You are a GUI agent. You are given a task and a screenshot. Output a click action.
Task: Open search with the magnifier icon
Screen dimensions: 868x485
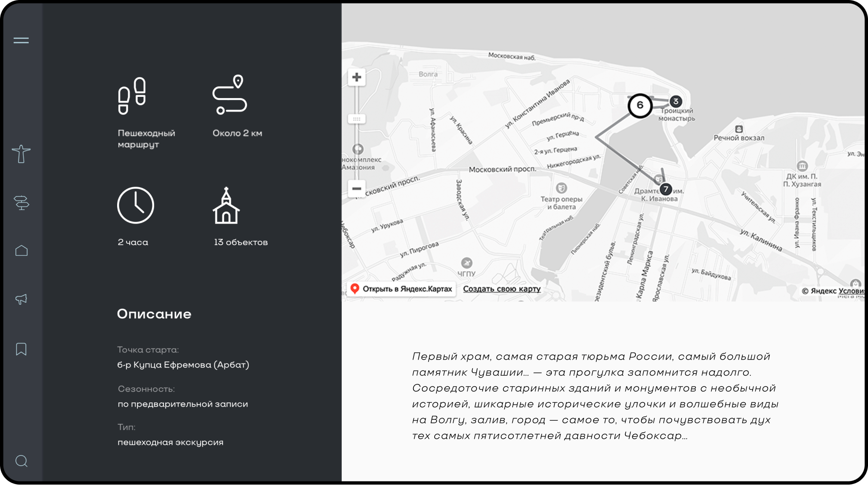21,460
